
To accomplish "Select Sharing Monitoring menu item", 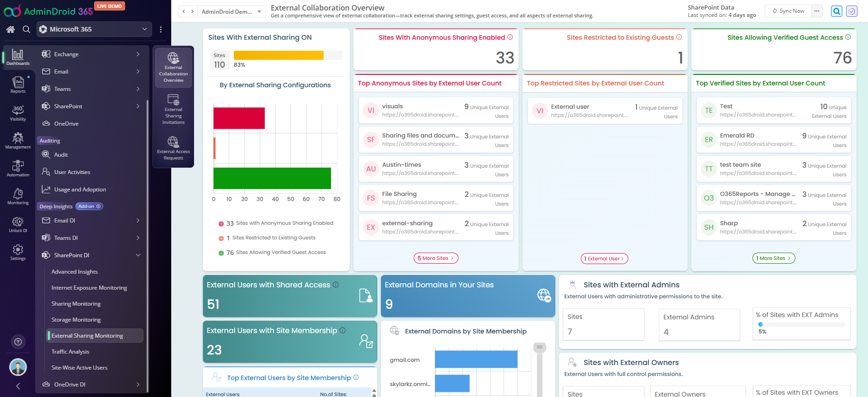I will (76, 304).
